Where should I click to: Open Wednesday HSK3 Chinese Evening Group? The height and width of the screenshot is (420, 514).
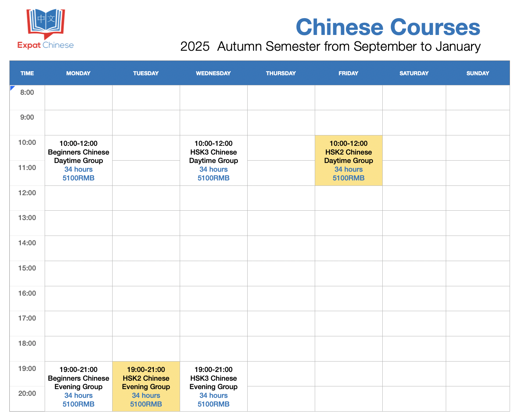tap(214, 386)
